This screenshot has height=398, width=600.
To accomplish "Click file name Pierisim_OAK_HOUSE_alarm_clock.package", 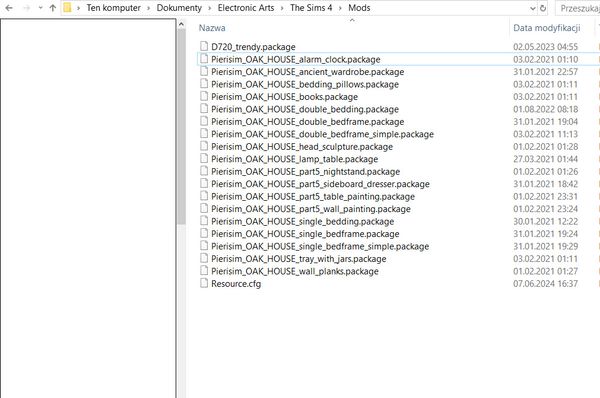I will [x=296, y=59].
